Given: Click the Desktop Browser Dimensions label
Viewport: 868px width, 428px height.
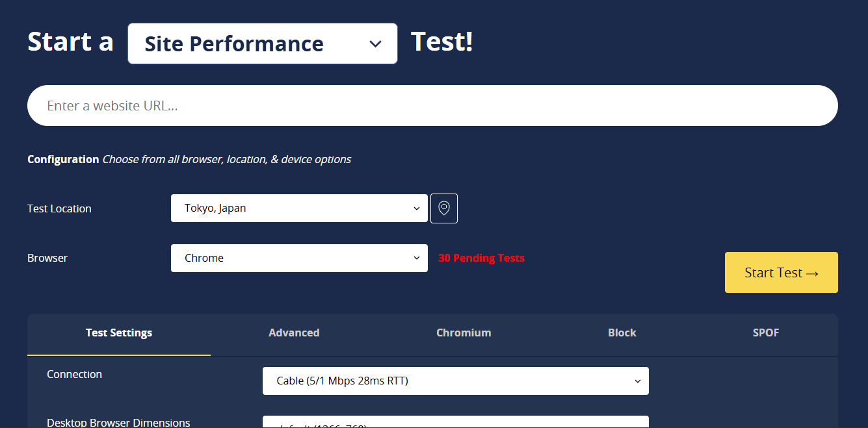Looking at the screenshot, I should coord(118,423).
